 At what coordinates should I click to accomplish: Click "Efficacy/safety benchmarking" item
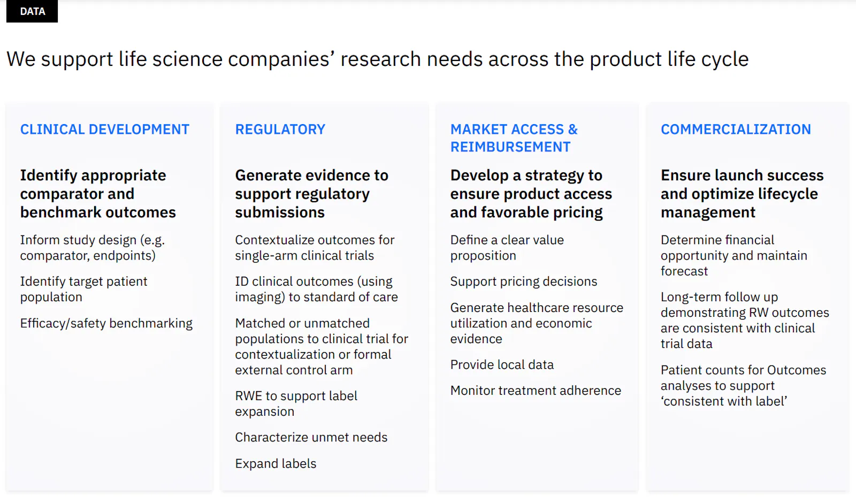click(x=106, y=323)
